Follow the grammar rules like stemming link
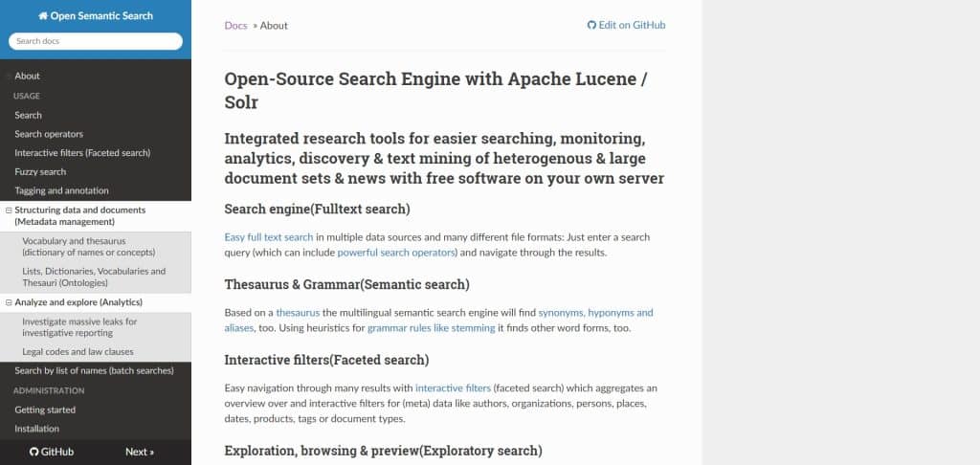Screen dimensions: 980x465 432,328
